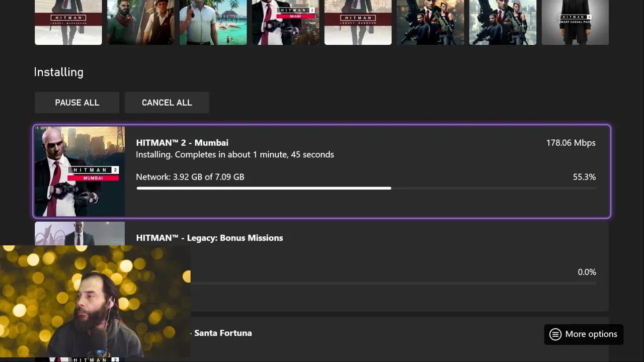The image size is (644, 362).
Task: Open the tropical beach resort game tile
Action: 213,22
